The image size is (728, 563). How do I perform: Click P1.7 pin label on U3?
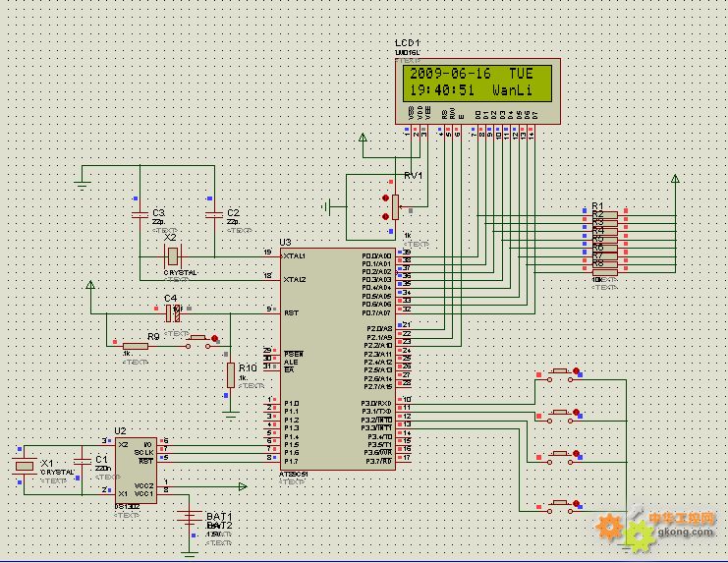click(x=291, y=461)
